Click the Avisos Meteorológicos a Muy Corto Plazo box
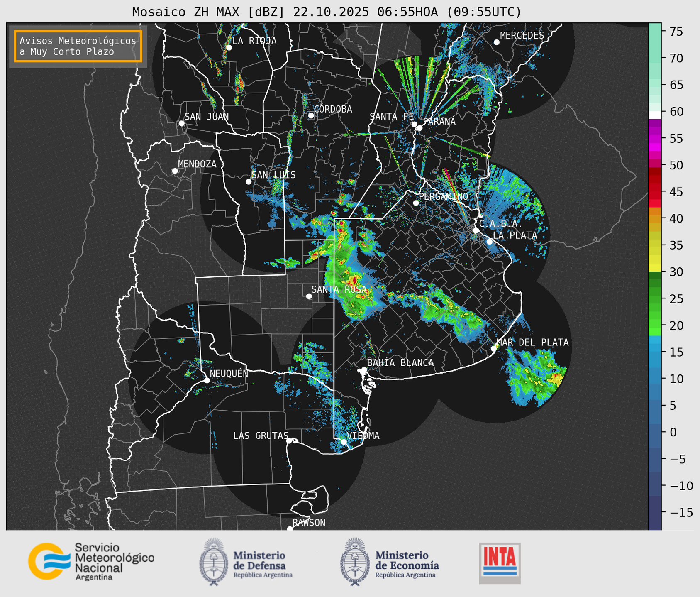Screen dimensions: 700x597 (78, 46)
